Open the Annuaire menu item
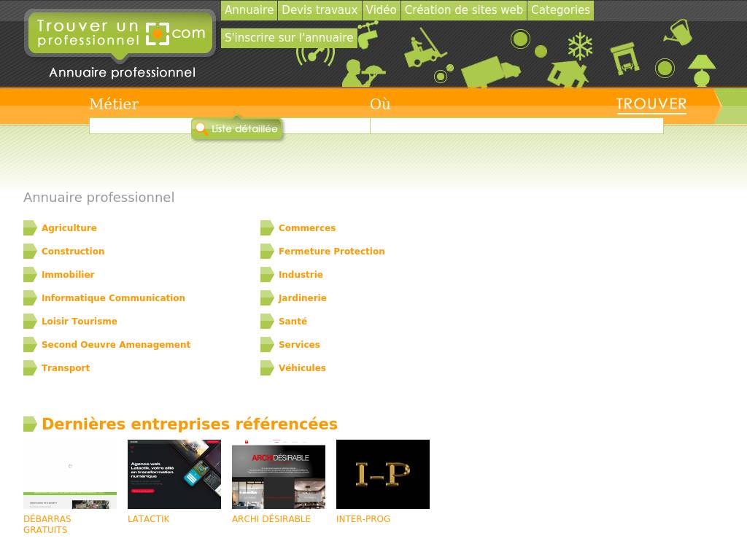Viewport: 747px width, 560px height. coord(249,10)
